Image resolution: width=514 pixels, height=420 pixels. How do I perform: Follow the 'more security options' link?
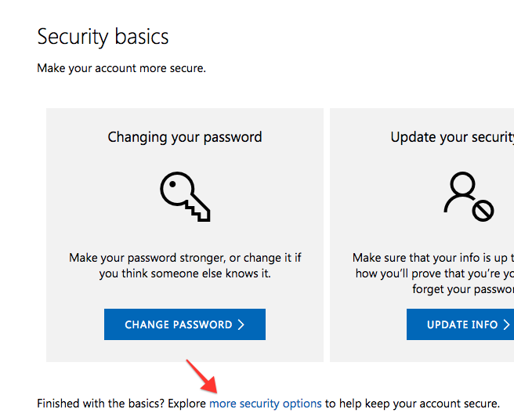pos(266,404)
